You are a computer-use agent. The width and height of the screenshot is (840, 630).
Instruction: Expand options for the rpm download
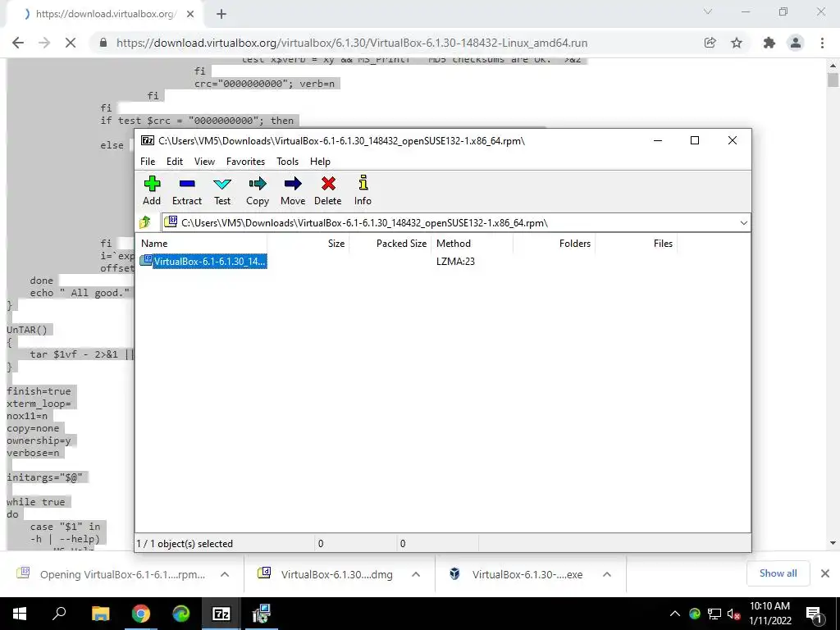[225, 574]
